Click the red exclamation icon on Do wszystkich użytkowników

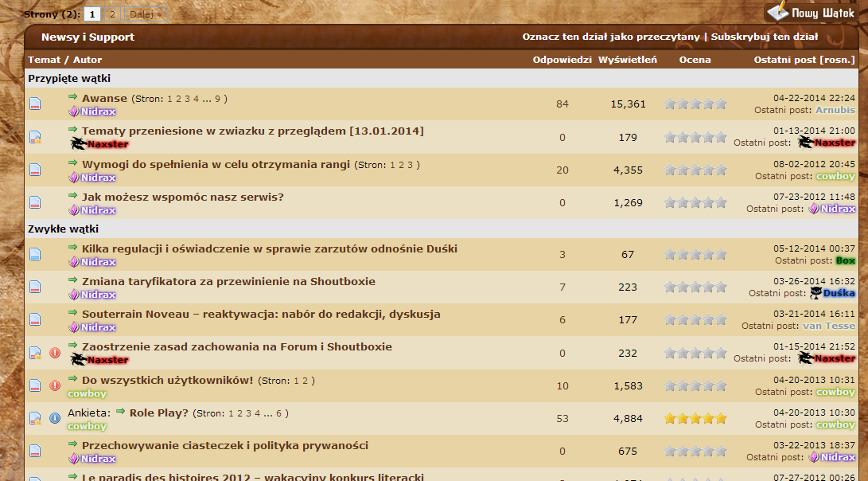(55, 385)
